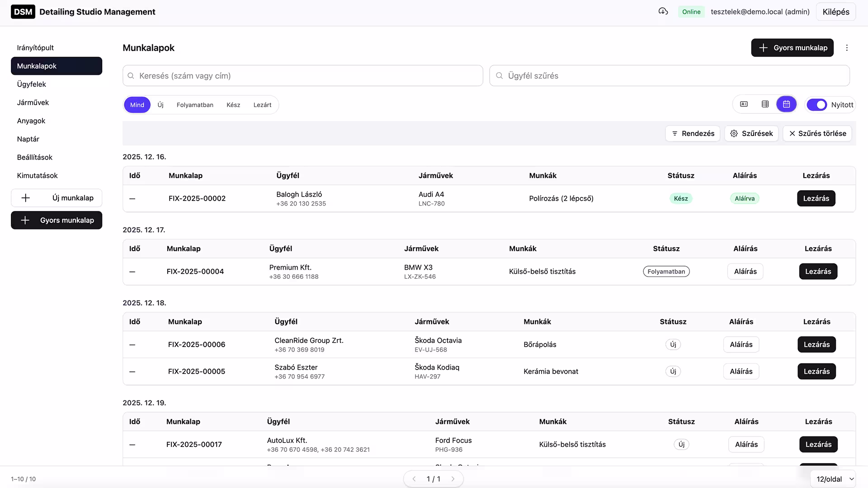The height and width of the screenshot is (488, 868).
Task: Click the cloud sync icon
Action: 663,12
